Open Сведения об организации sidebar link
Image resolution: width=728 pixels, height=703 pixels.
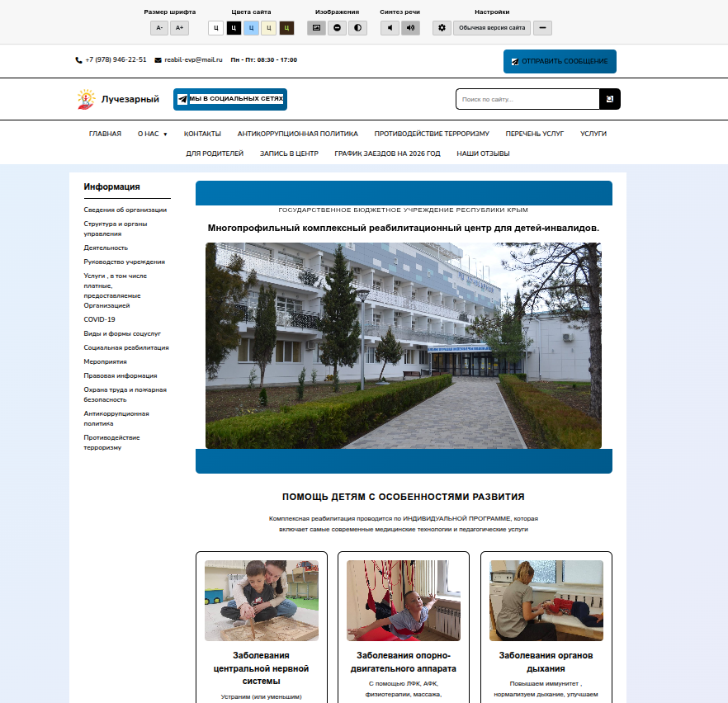(x=125, y=210)
